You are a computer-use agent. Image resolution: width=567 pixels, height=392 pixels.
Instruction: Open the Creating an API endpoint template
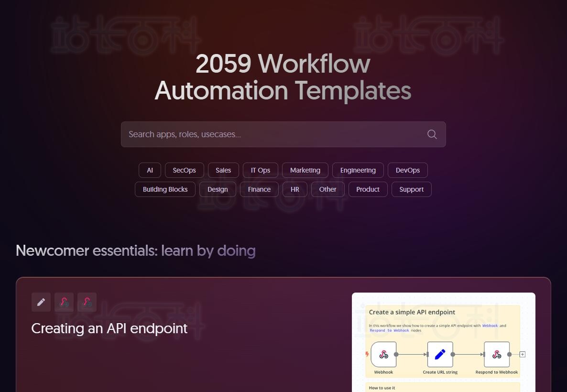(109, 328)
